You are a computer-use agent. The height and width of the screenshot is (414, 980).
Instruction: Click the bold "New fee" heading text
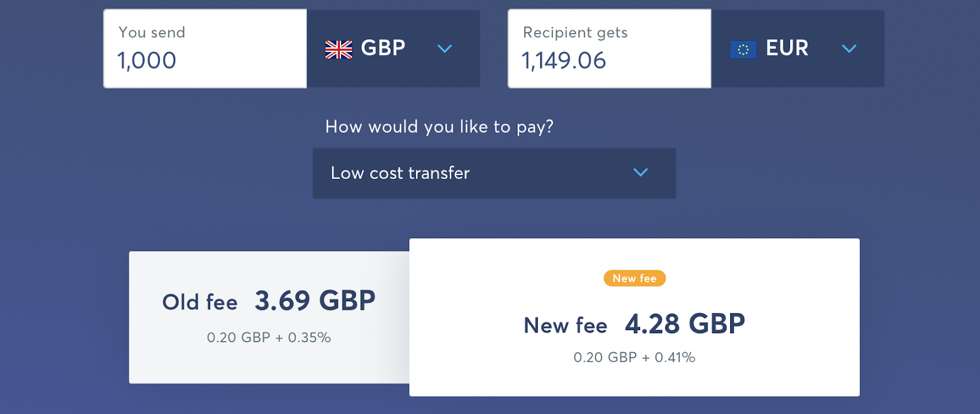565,326
